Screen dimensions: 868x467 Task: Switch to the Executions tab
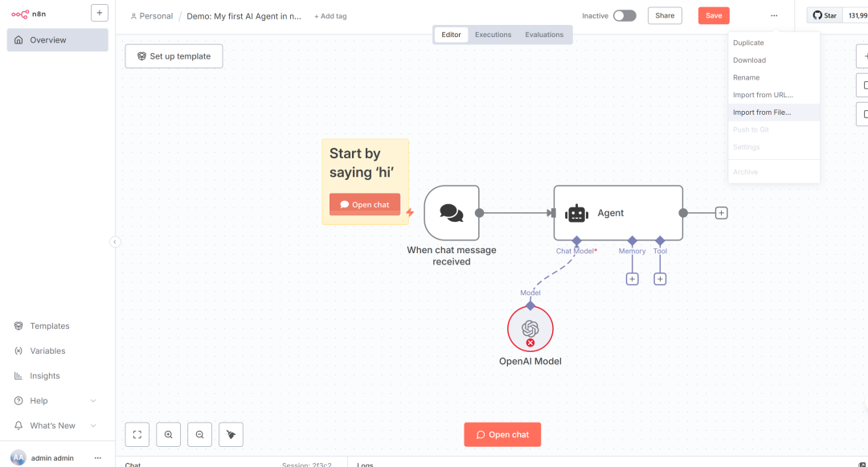pos(493,35)
